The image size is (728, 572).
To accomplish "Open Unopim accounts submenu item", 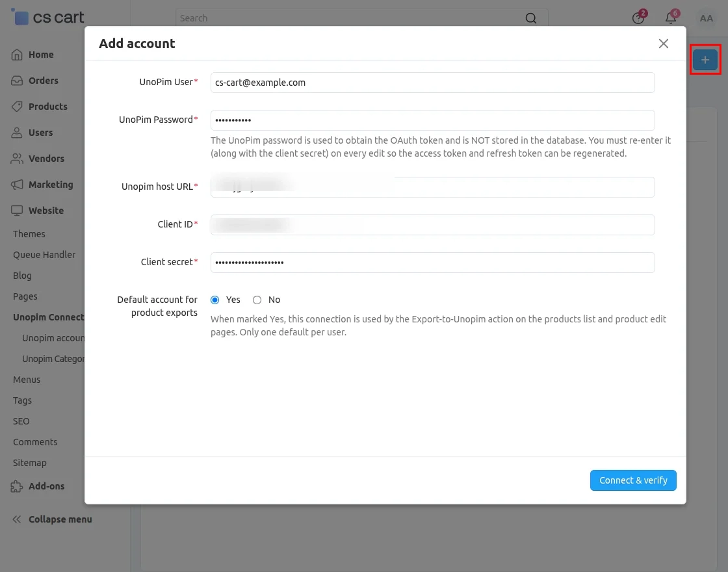I will (53, 339).
